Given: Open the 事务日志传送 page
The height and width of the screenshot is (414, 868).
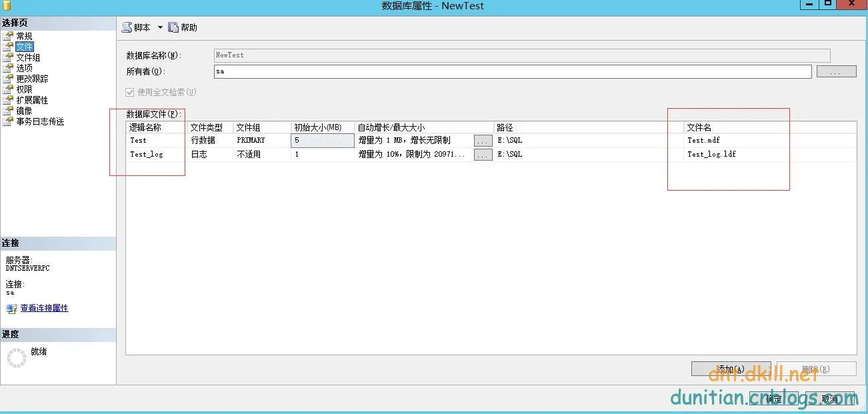Looking at the screenshot, I should tap(40, 121).
